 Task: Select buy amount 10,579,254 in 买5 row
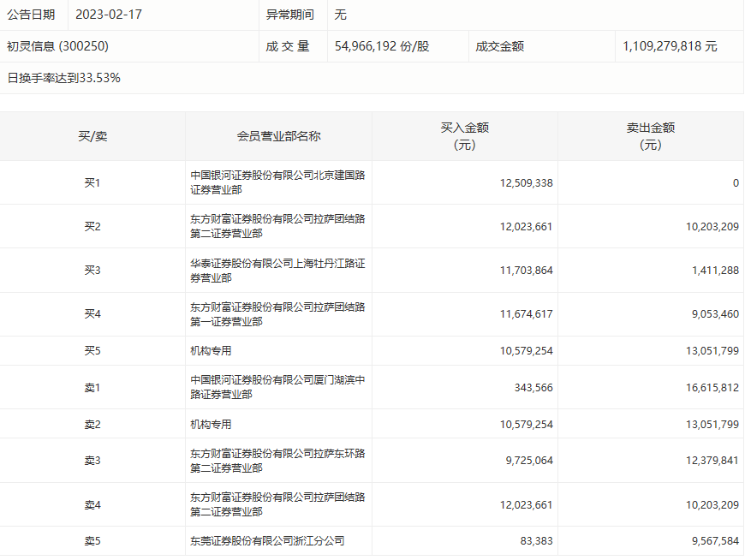pyautogui.click(x=526, y=351)
